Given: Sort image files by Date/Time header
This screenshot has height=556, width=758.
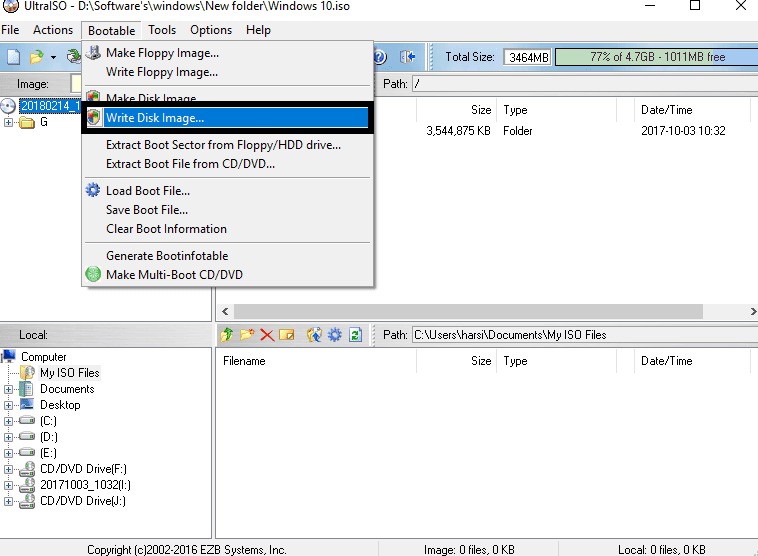Looking at the screenshot, I should click(691, 110).
